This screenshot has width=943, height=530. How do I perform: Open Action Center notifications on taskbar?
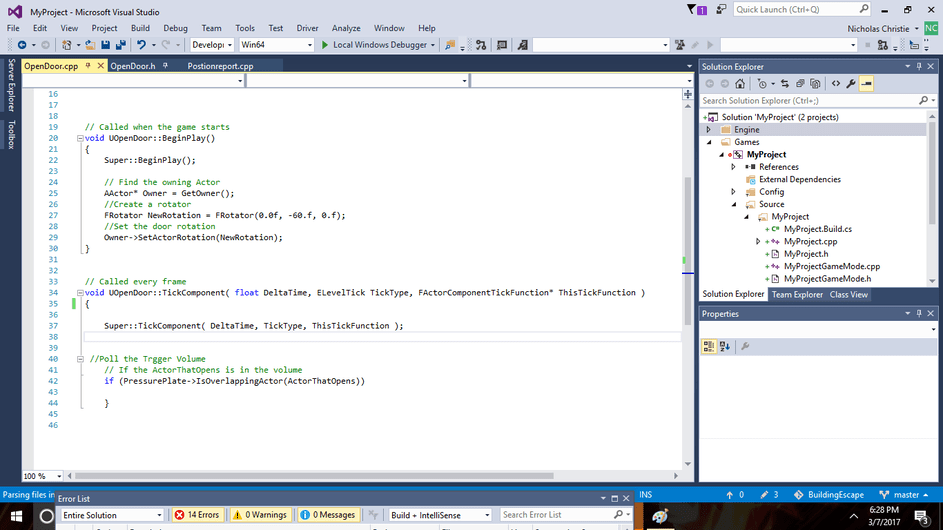pos(921,516)
